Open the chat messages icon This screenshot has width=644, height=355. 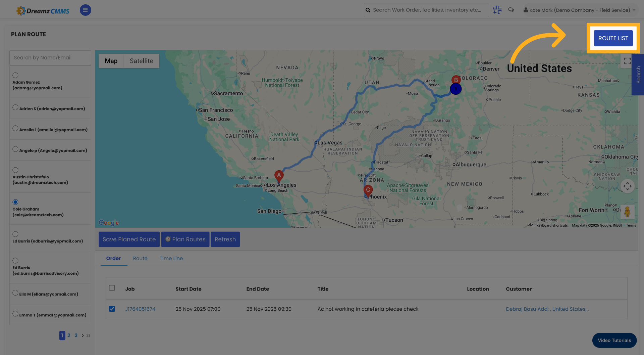pyautogui.click(x=511, y=10)
